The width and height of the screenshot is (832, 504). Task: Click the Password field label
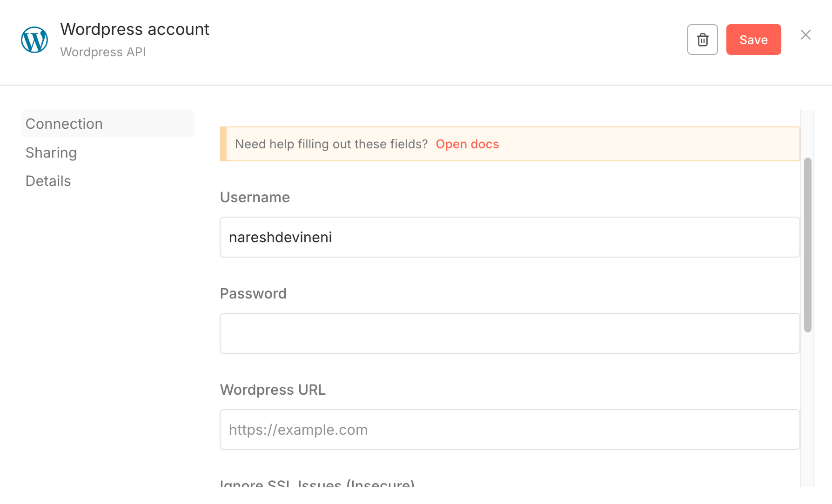click(253, 293)
